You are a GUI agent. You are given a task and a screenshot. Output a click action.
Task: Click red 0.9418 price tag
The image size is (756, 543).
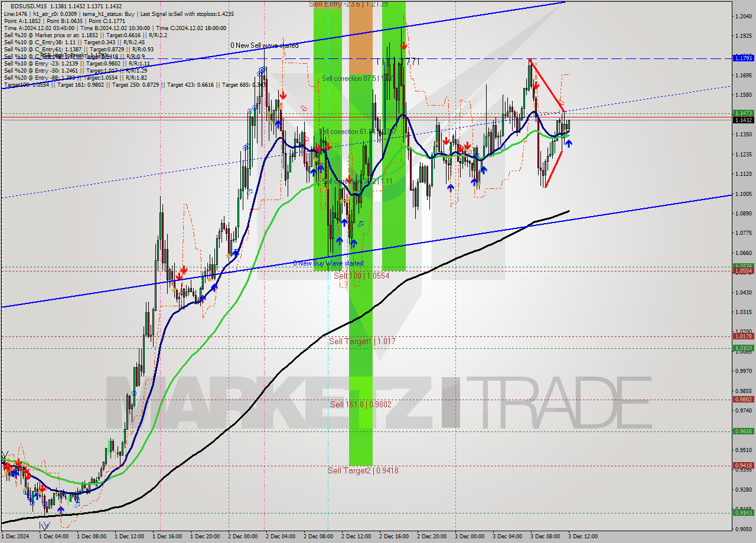[x=743, y=465]
